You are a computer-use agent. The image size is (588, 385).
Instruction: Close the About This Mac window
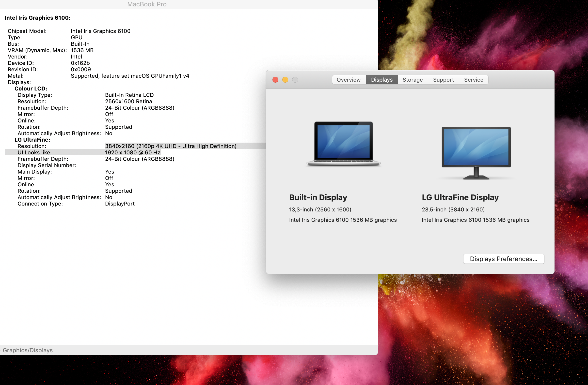coord(275,80)
